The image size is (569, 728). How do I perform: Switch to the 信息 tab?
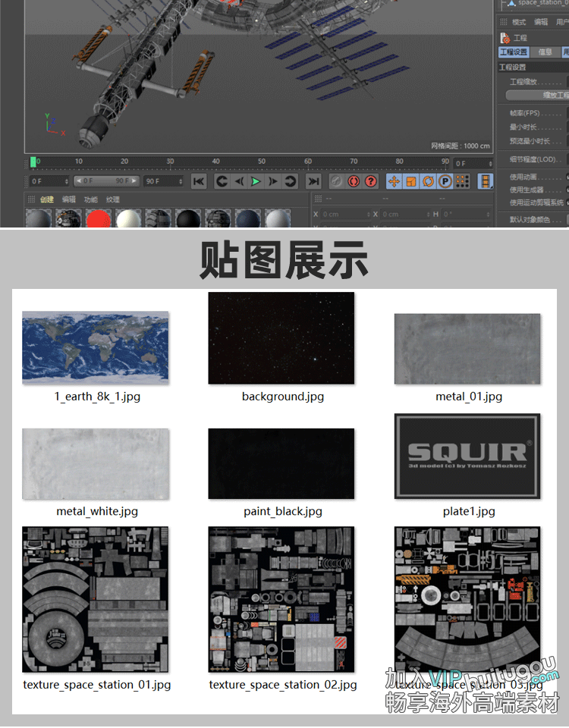(x=545, y=52)
